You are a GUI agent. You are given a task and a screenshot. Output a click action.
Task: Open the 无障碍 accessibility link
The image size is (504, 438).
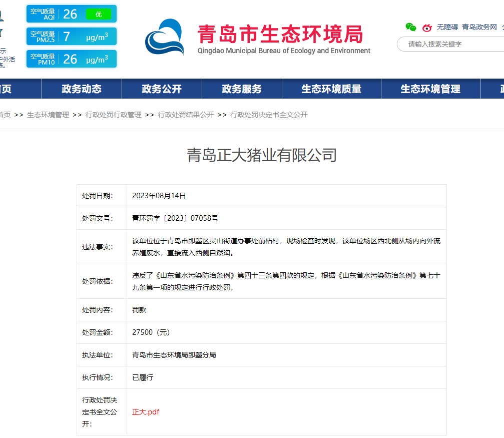point(447,27)
